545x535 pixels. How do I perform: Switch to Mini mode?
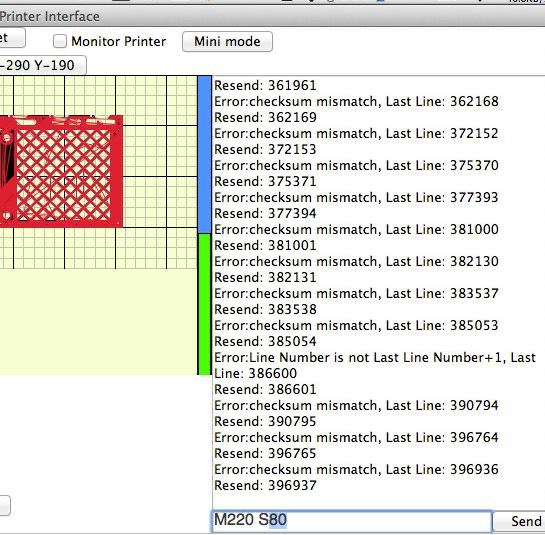pyautogui.click(x=227, y=42)
